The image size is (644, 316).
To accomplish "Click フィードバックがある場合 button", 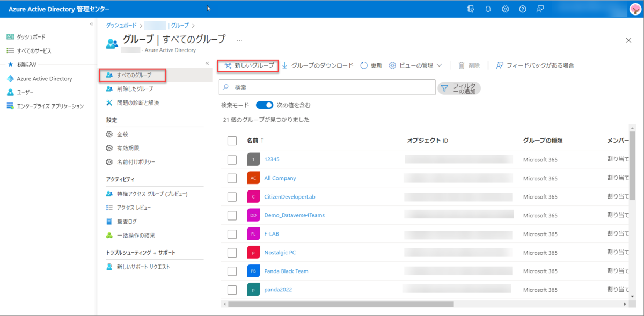I will [x=535, y=65].
